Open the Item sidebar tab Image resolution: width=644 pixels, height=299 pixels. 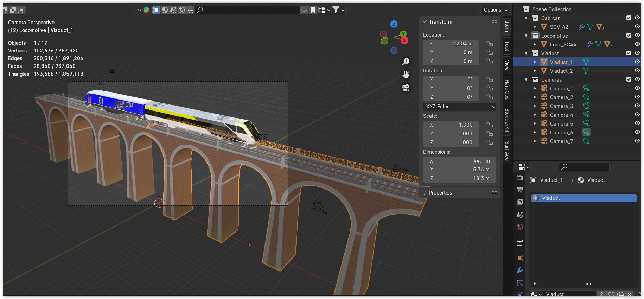click(x=507, y=26)
